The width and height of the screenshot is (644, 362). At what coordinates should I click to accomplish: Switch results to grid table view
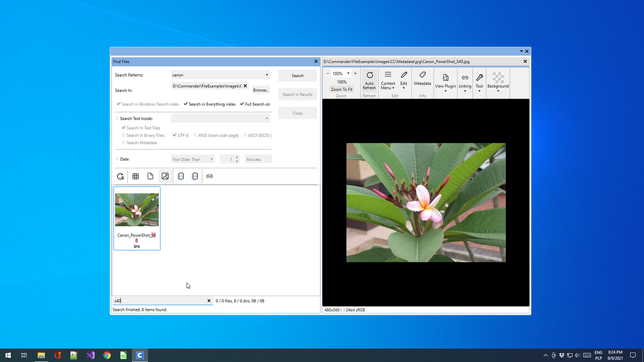point(136,176)
